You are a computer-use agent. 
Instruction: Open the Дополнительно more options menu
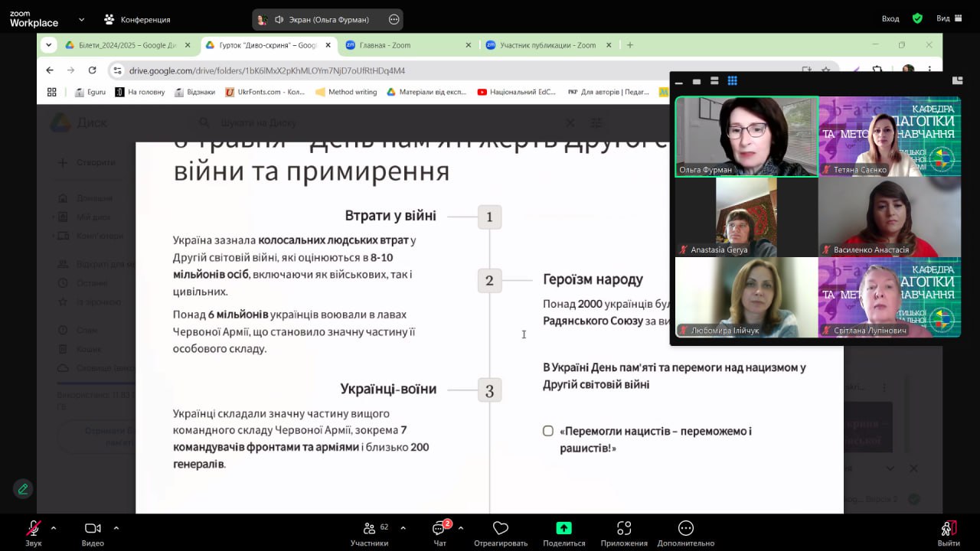click(686, 529)
